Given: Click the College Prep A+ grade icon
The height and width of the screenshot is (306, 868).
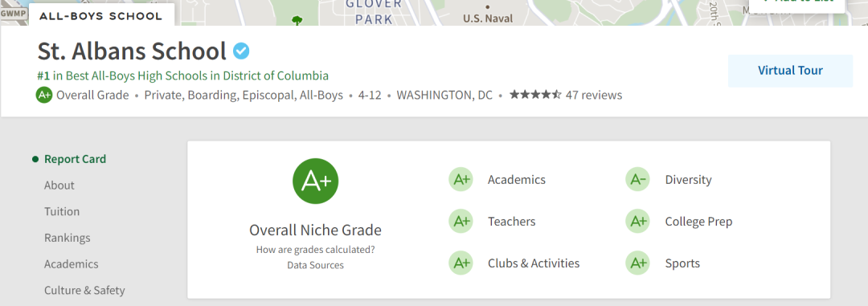Looking at the screenshot, I should pos(637,222).
